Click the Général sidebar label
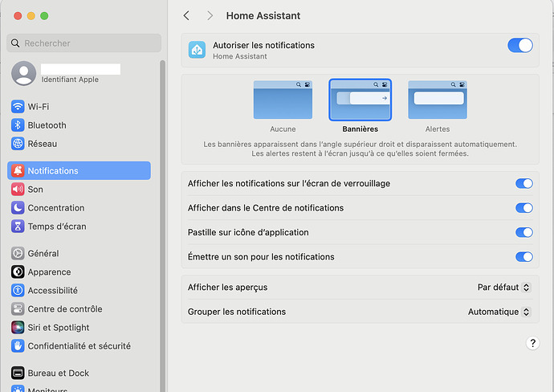Screen dimensions: 554x392 (43, 254)
